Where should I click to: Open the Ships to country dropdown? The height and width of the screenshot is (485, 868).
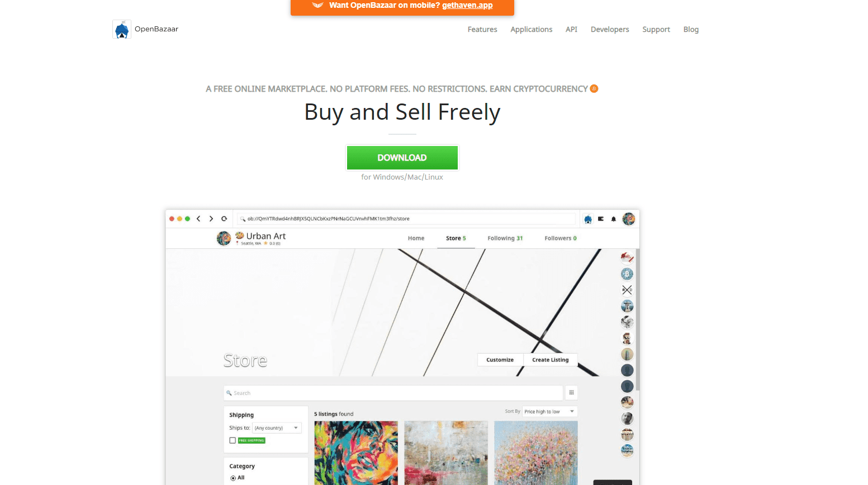point(277,428)
